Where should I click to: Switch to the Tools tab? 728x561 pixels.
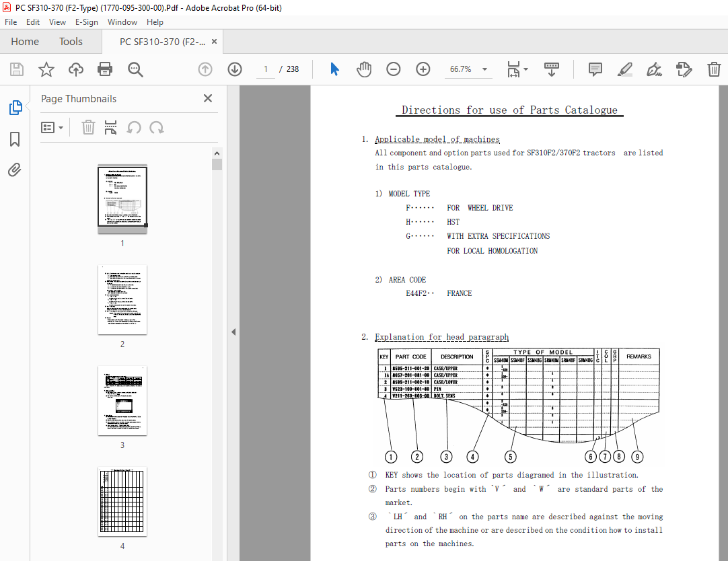tap(71, 41)
